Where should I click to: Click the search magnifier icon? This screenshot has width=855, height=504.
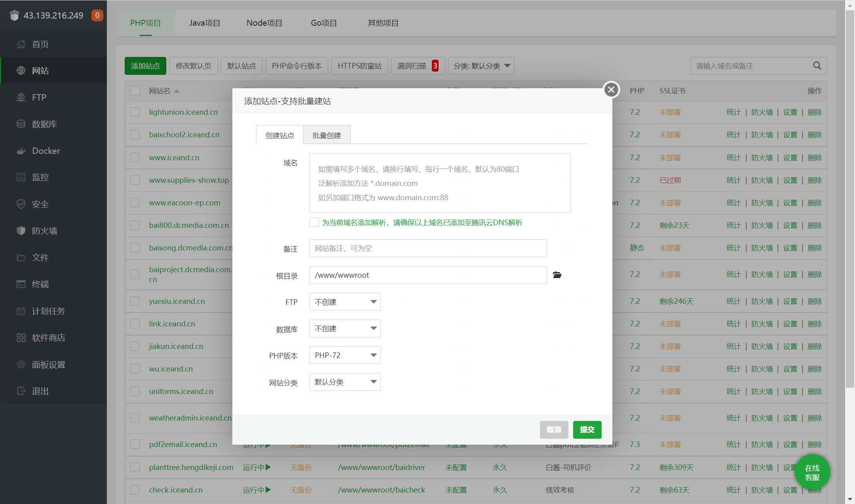[817, 66]
